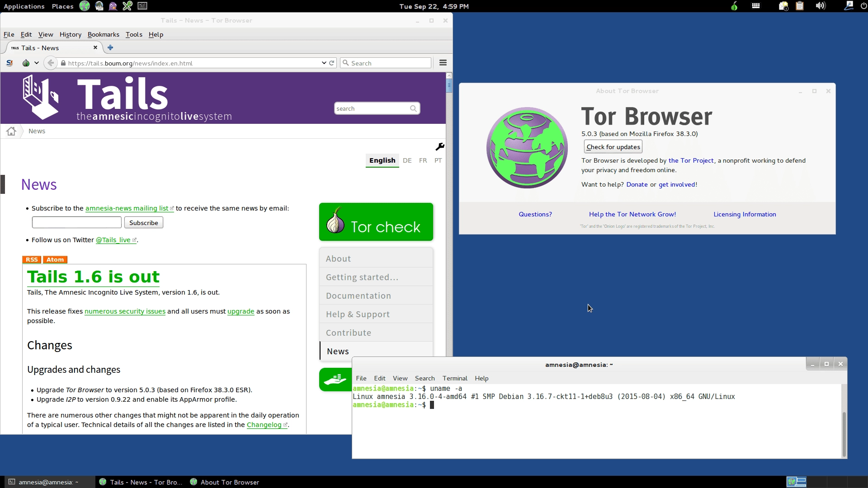
Task: Click the NoScript toolbar icon
Action: (x=9, y=63)
